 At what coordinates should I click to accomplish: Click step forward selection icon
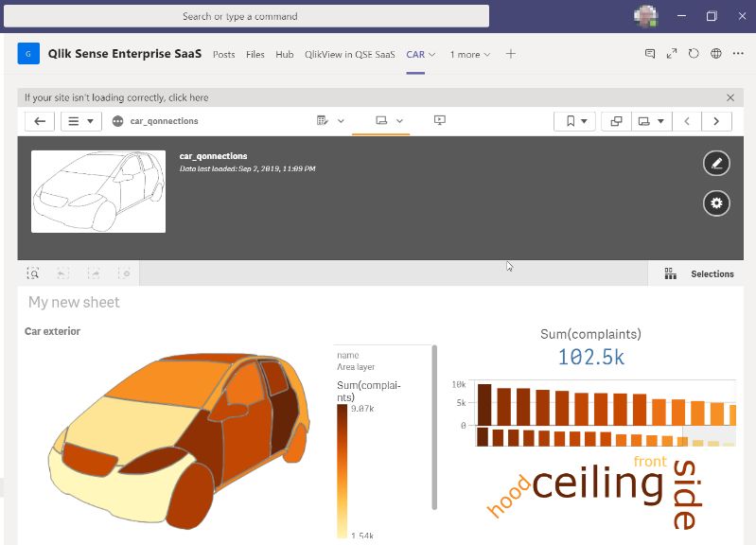(x=94, y=273)
